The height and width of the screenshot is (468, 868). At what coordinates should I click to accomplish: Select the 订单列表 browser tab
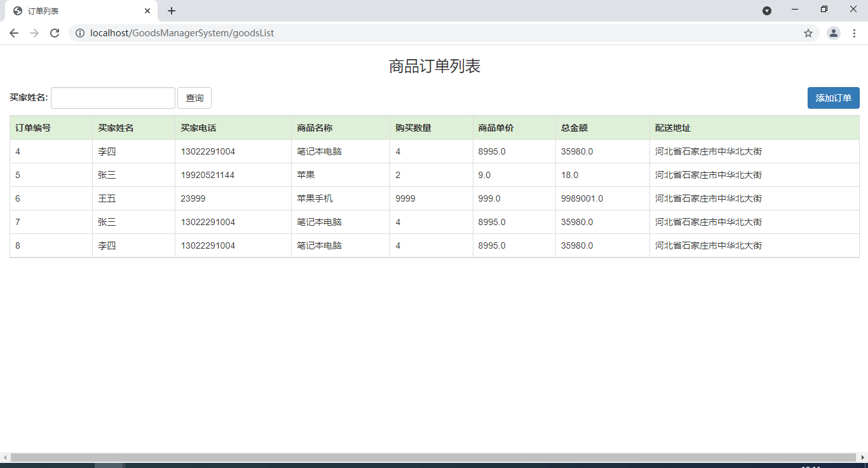pos(80,11)
